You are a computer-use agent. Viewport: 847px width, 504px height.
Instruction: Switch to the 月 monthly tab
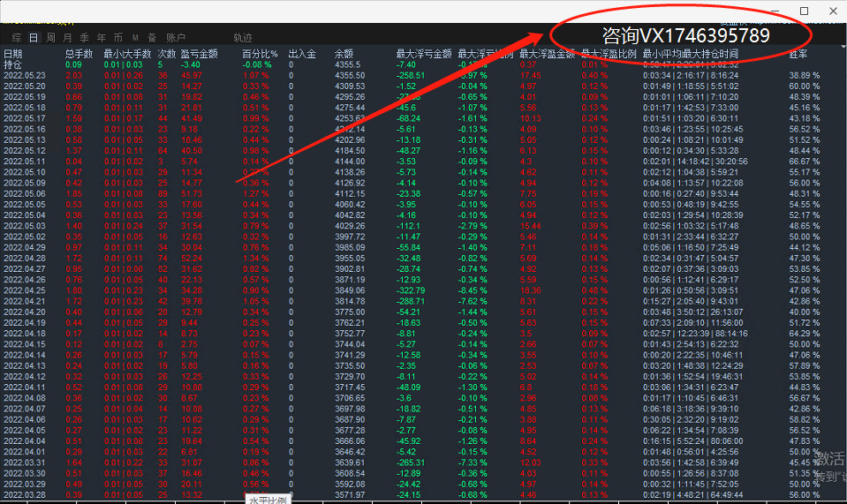(68, 38)
